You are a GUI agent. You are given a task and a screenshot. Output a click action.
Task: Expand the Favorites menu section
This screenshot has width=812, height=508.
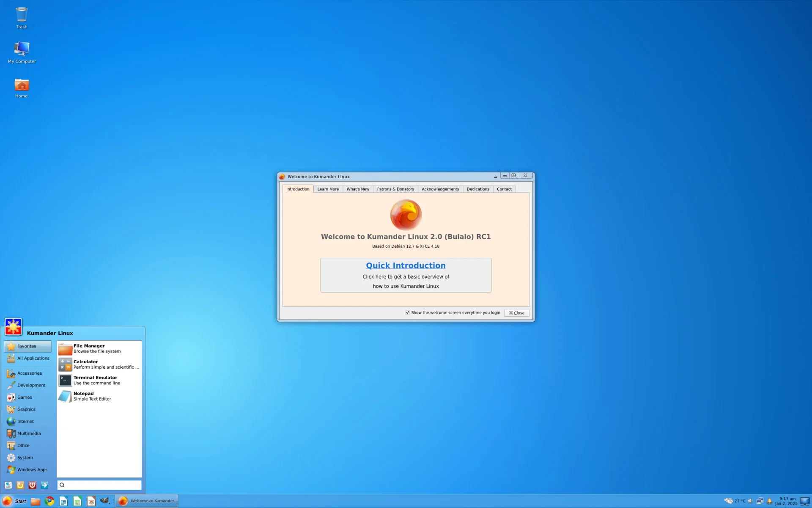pos(27,346)
